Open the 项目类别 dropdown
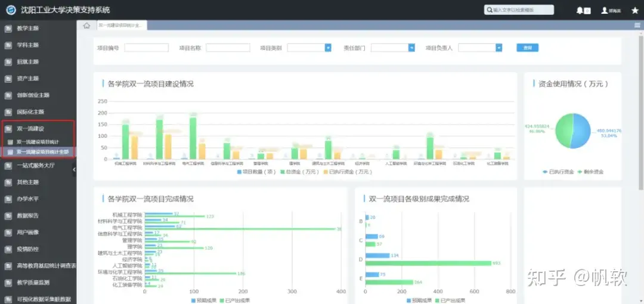Screen dimensions: 644x304 [309, 48]
